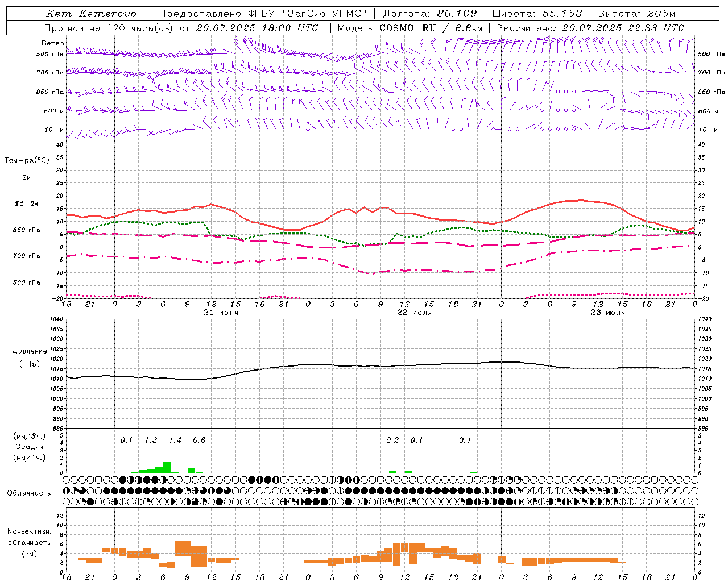Click the '850 гПа' temperature legend entry
This screenshot has width=728, height=582.
pyautogui.click(x=27, y=230)
